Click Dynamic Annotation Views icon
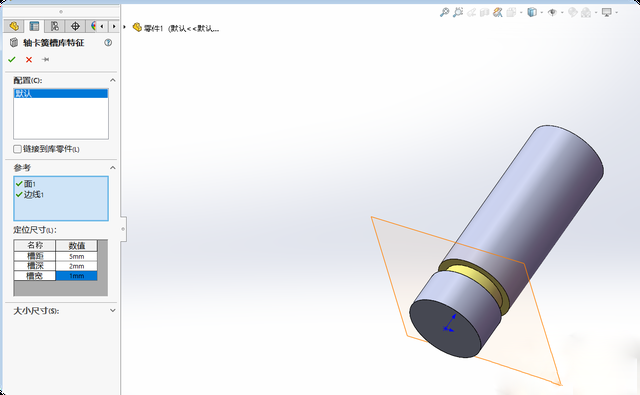The height and width of the screenshot is (395, 640). (498, 13)
